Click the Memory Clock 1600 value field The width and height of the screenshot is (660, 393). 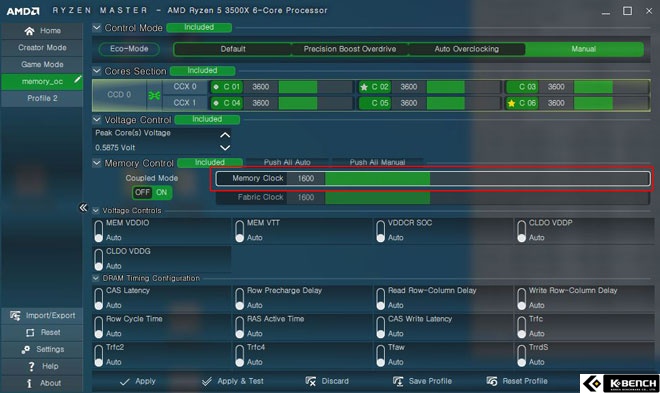[x=306, y=178]
